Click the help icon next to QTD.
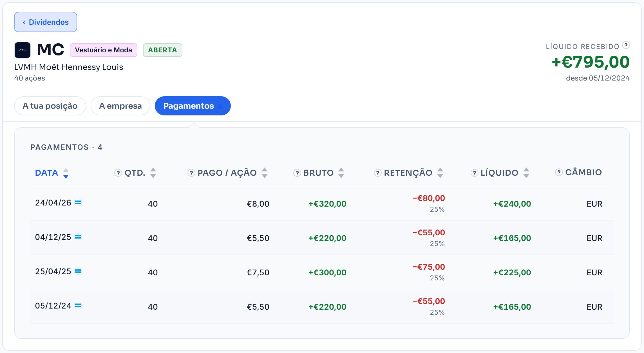This screenshot has height=353, width=644. pyautogui.click(x=118, y=173)
